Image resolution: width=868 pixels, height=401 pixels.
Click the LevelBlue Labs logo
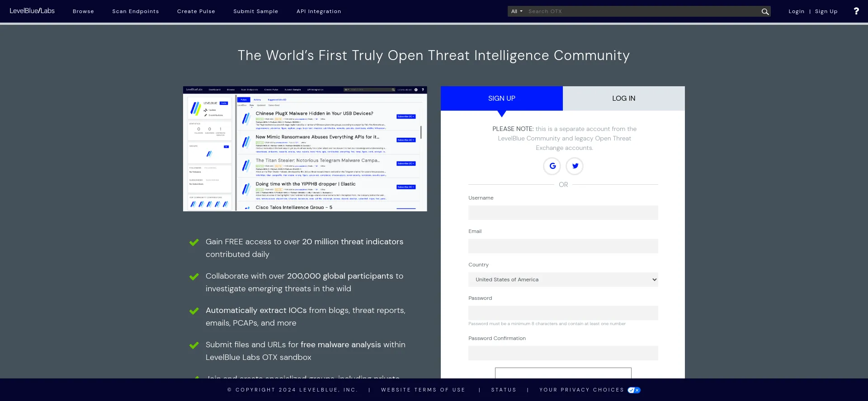tap(32, 11)
